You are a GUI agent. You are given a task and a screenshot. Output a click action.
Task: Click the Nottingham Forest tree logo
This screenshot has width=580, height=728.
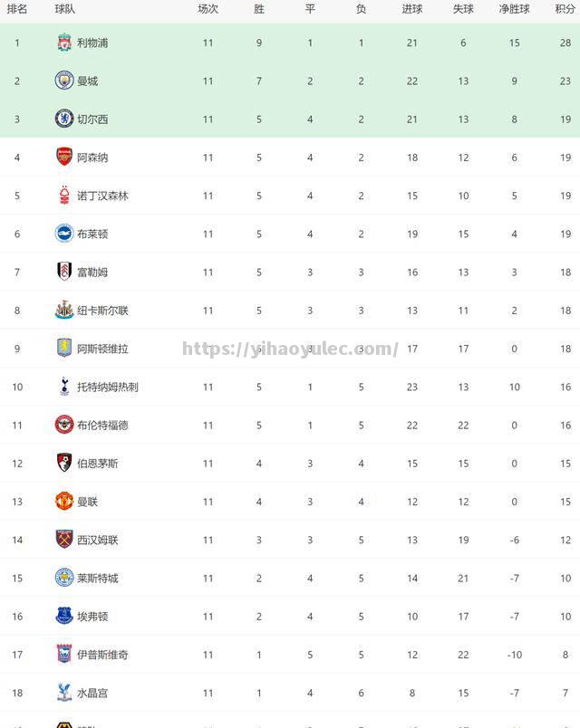coord(64,195)
